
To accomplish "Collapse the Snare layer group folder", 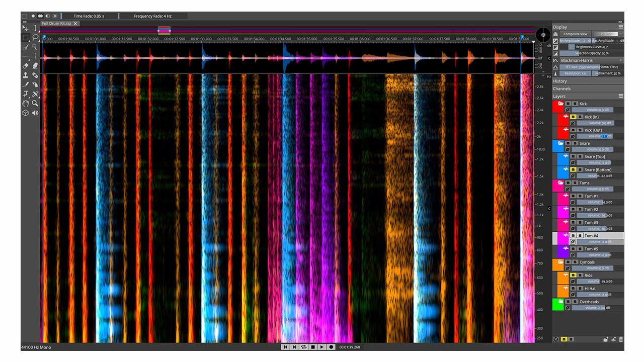I will (x=560, y=143).
